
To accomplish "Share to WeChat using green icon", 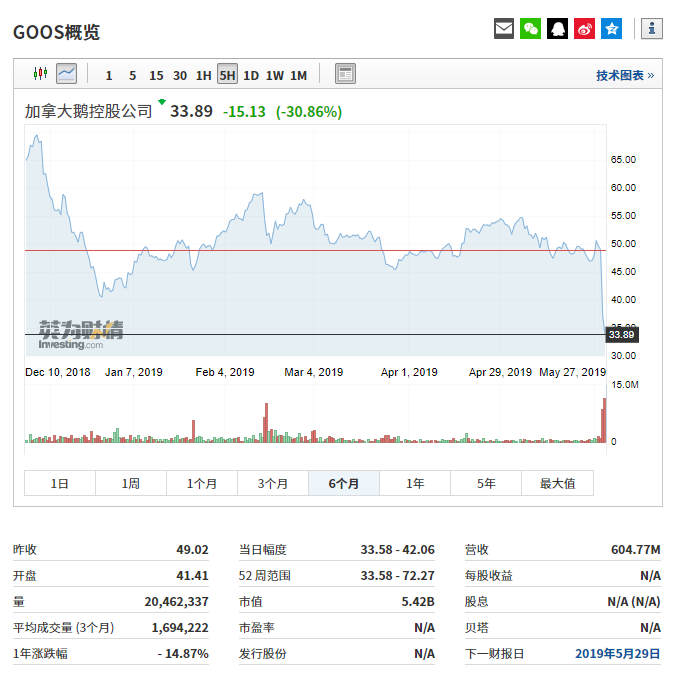I will tap(531, 29).
